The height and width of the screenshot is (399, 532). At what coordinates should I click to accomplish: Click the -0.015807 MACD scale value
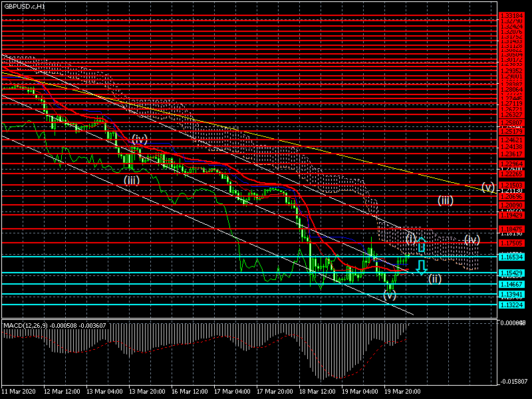pos(513,381)
